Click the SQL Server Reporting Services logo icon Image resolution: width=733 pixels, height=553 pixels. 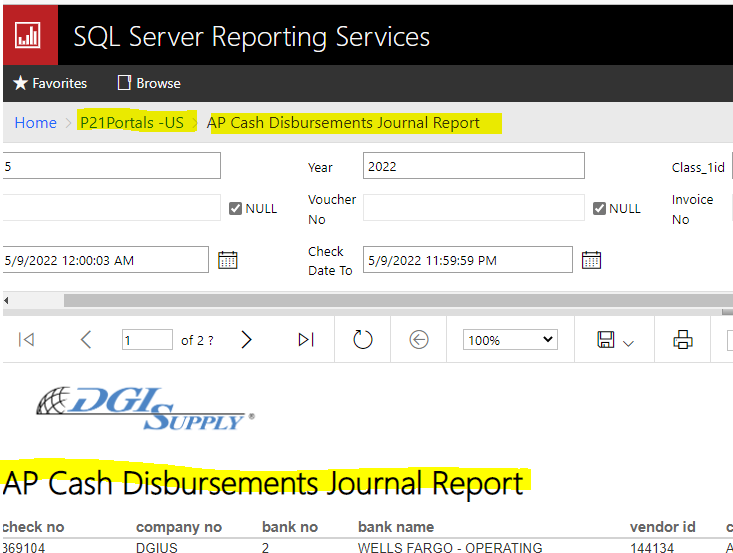pyautogui.click(x=27, y=35)
